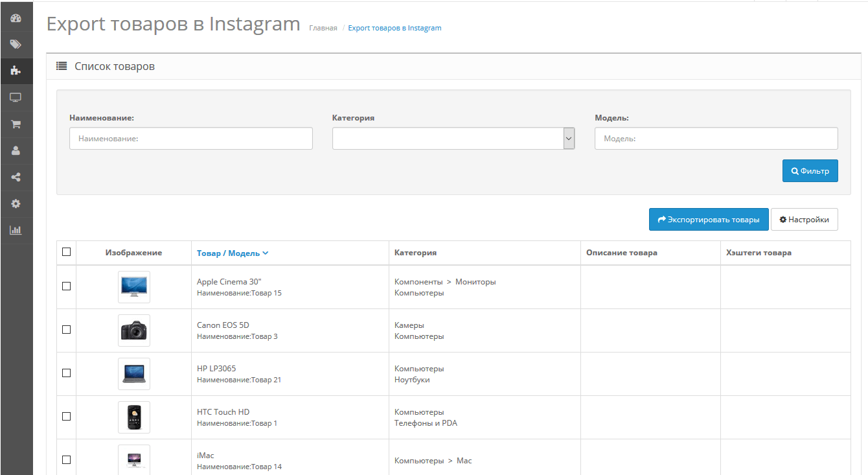Select the HTC Touch HD product name
Viewport: 868px width, 475px height.
coord(223,412)
